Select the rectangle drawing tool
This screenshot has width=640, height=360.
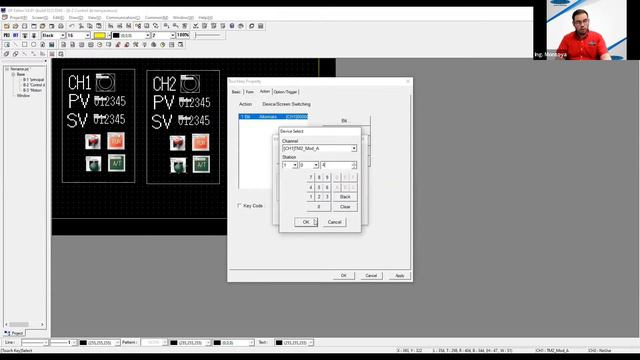click(24, 44)
